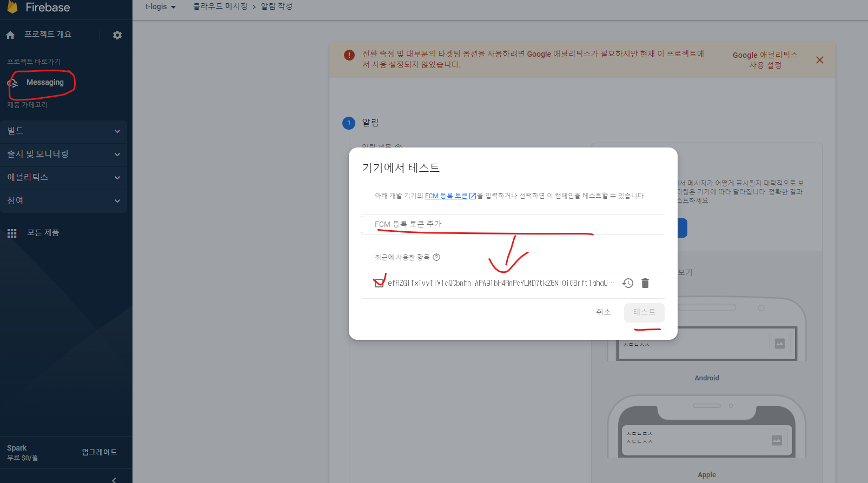Open the all products grid icon
Image resolution: width=868 pixels, height=483 pixels.
click(x=12, y=233)
